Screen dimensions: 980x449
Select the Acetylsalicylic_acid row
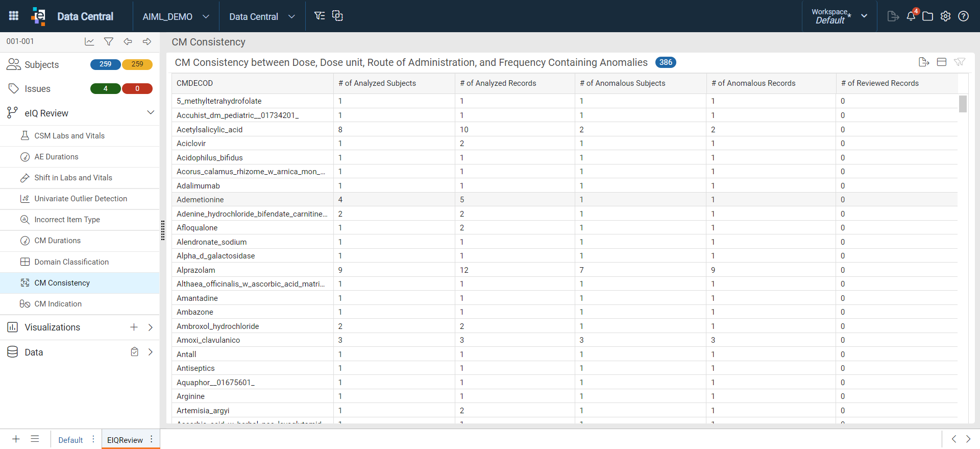coord(565,130)
